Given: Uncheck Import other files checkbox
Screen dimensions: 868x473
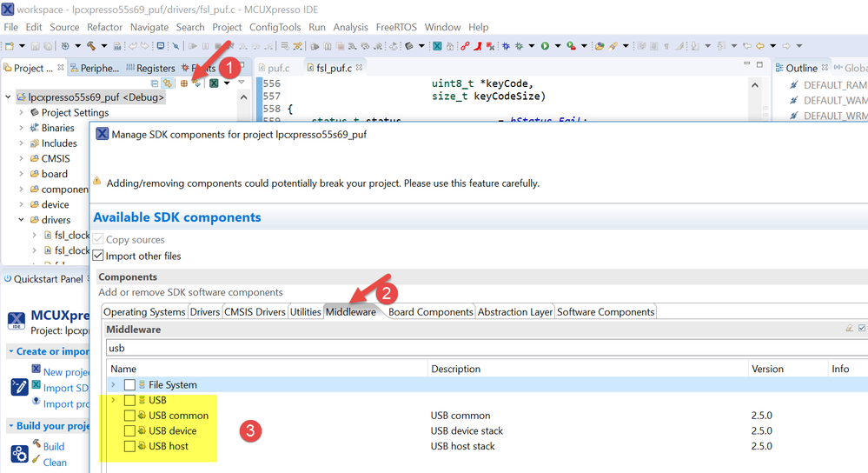Looking at the screenshot, I should click(x=98, y=256).
